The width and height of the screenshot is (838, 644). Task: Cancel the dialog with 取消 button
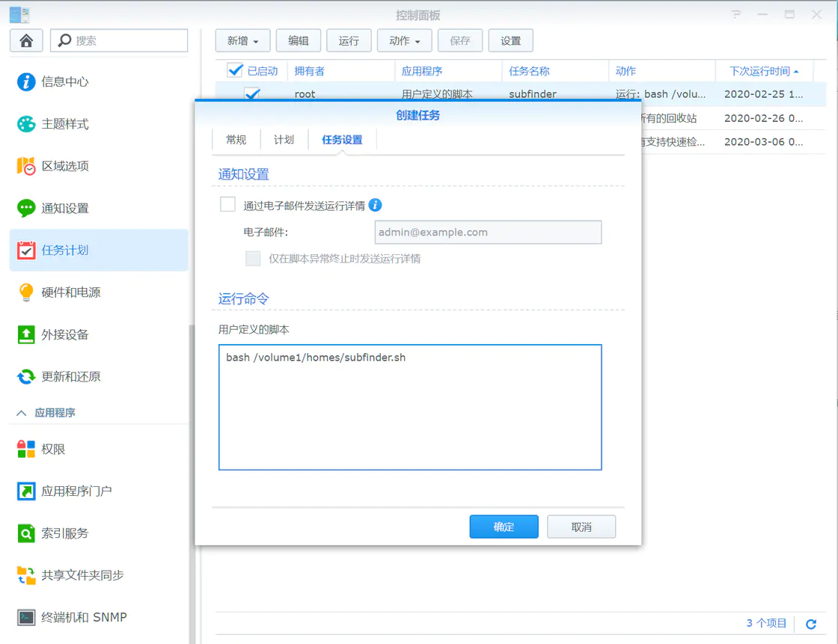point(581,527)
